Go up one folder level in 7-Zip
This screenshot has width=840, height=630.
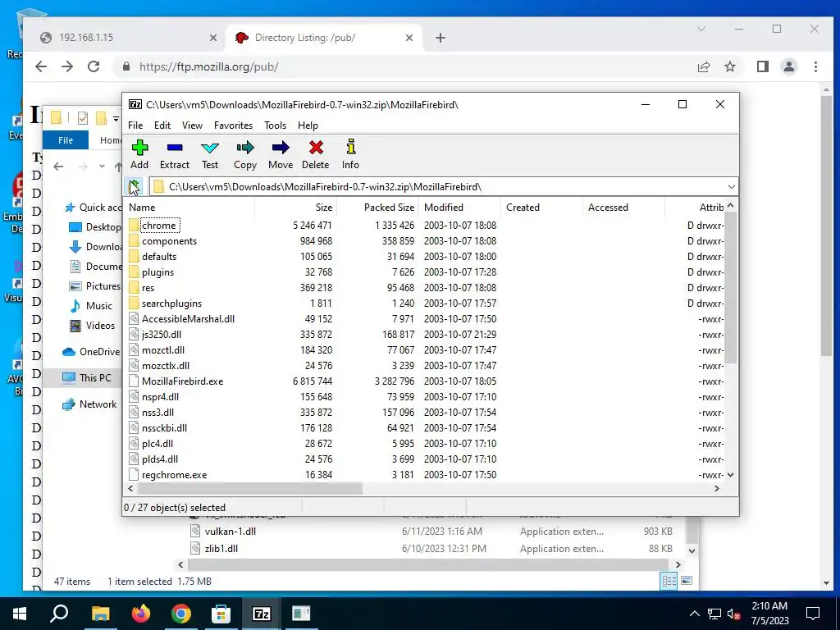point(135,186)
